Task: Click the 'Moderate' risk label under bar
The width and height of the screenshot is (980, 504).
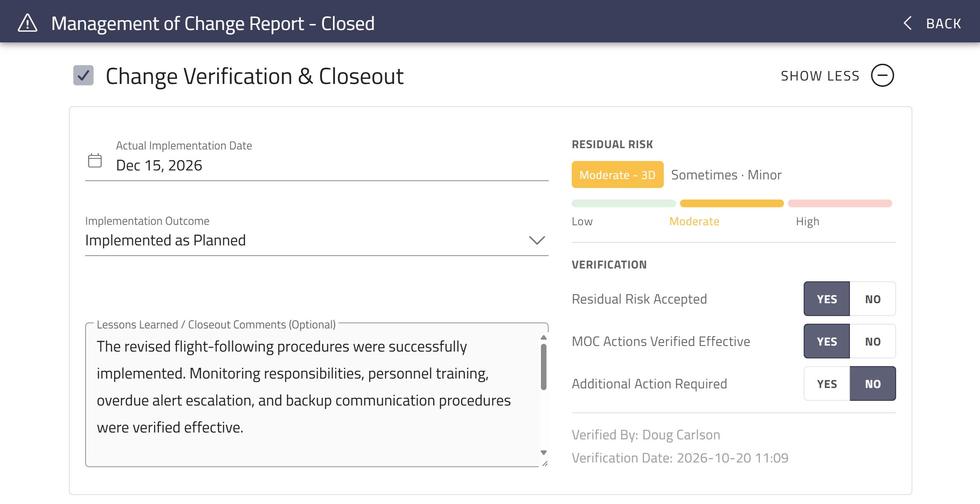Action: pyautogui.click(x=694, y=221)
